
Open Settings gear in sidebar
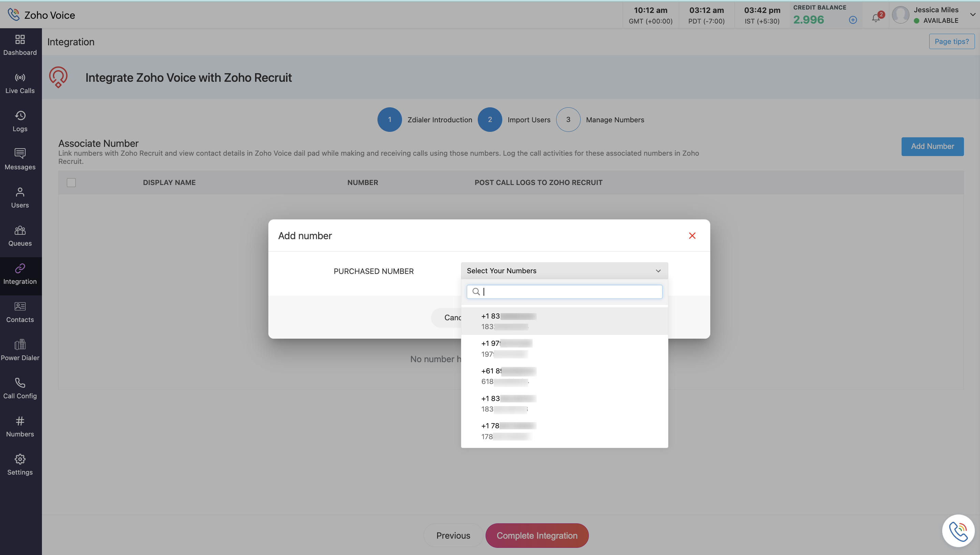tap(20, 464)
